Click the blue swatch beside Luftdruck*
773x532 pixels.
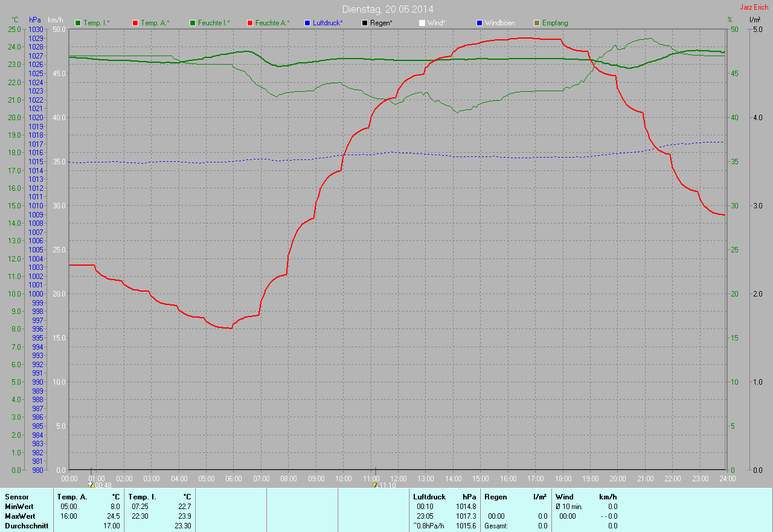[307, 23]
